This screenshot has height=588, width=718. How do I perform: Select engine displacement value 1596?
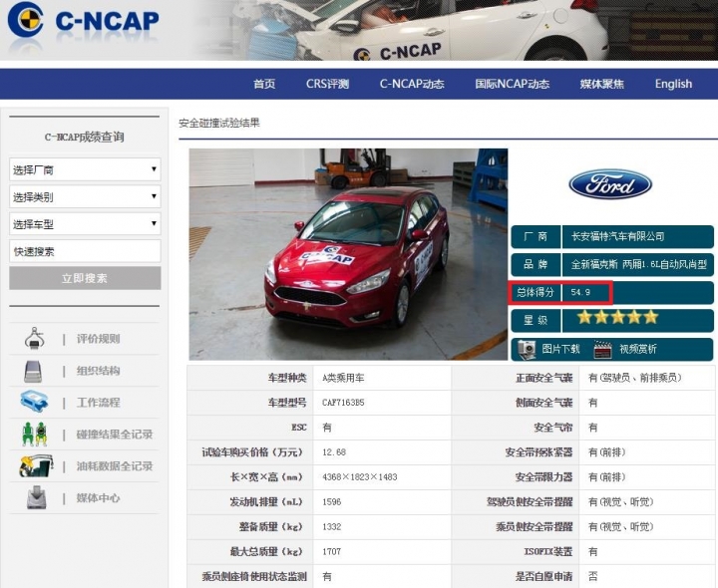tap(331, 502)
